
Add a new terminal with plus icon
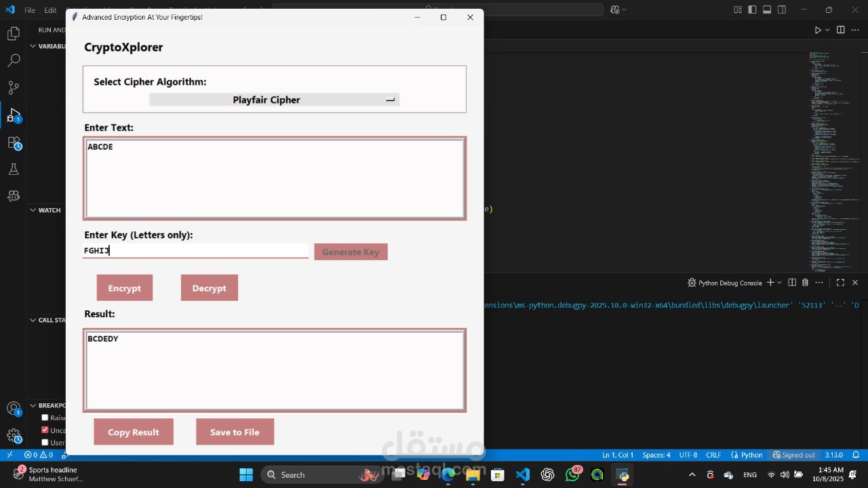(x=770, y=283)
